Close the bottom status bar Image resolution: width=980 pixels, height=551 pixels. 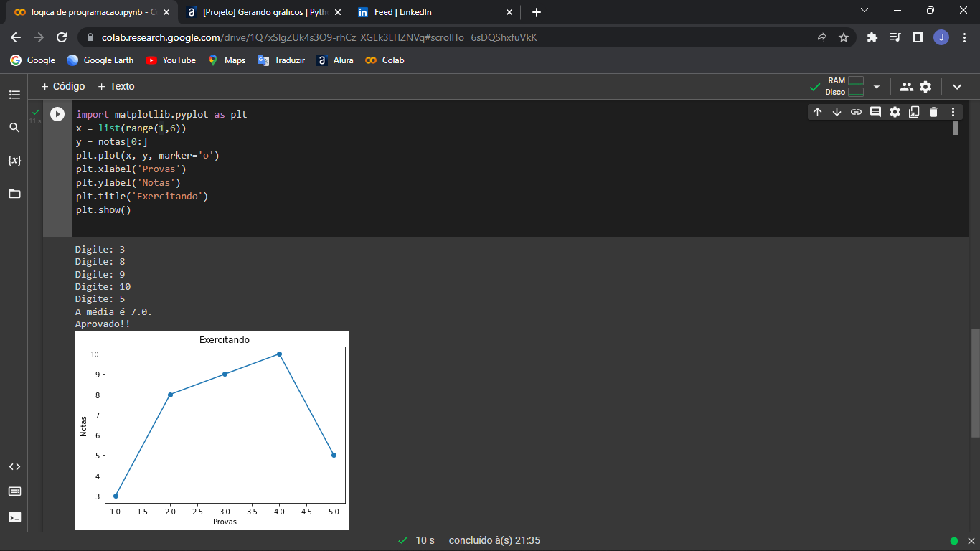pos(971,541)
